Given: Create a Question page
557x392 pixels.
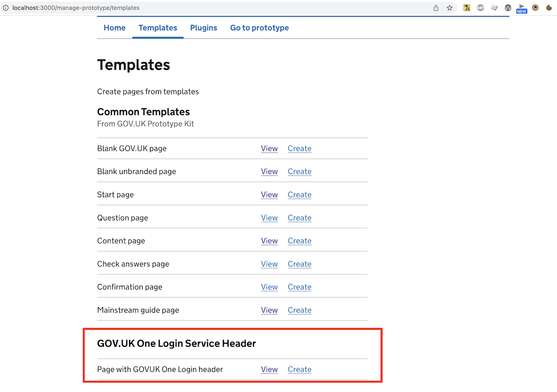Looking at the screenshot, I should 299,218.
